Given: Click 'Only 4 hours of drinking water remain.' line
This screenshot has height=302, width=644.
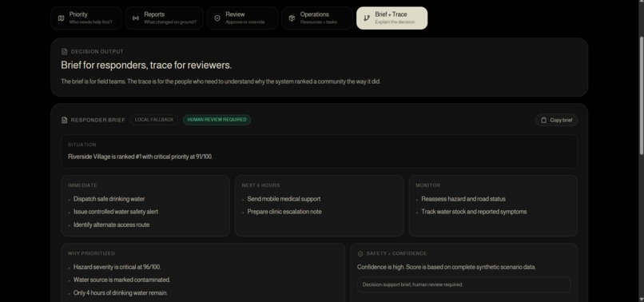Looking at the screenshot, I should [121, 293].
